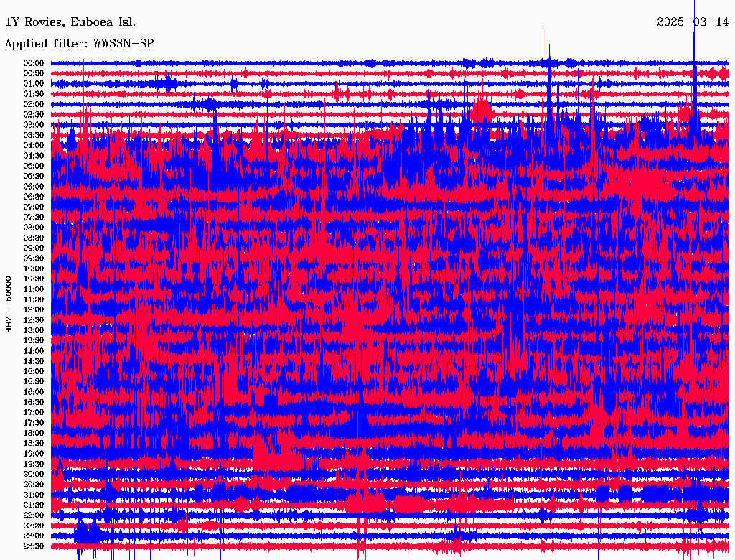735x560 pixels.
Task: Click the 'Applied filter: WWSSN-SP' text
Action: click(x=79, y=44)
